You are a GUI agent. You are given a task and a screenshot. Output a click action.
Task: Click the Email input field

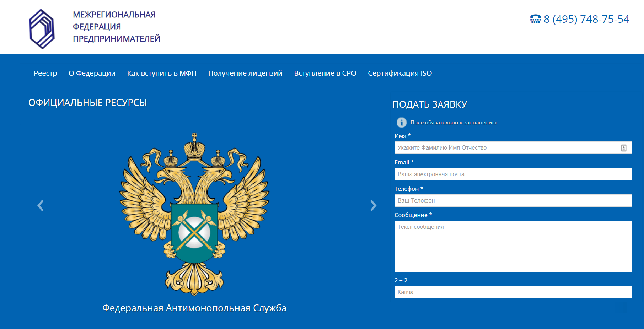(513, 174)
